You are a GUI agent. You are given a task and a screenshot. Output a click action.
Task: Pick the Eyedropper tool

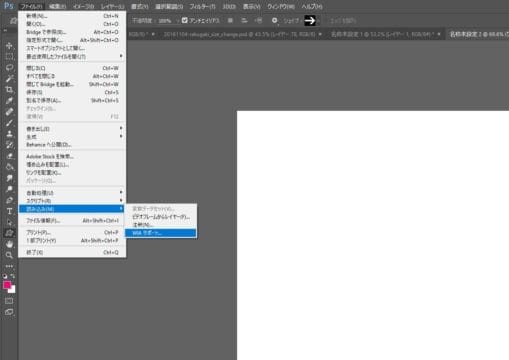[x=9, y=101]
